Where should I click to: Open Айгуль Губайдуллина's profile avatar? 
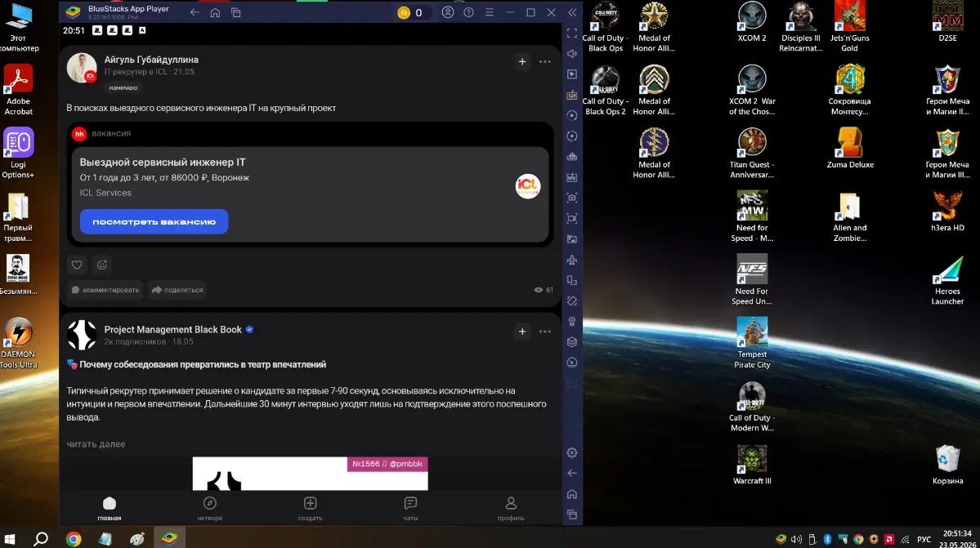pos(82,68)
